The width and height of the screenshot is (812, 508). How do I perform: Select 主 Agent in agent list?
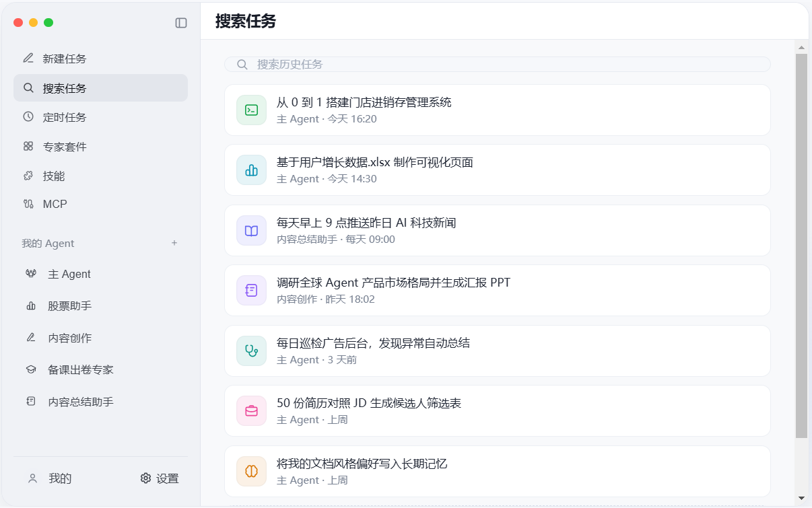point(100,274)
